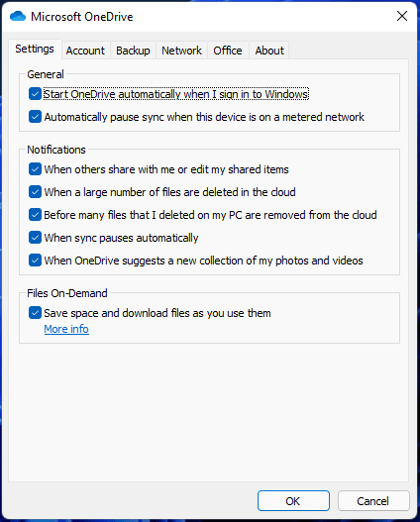Go to the Office tab

[x=228, y=51]
